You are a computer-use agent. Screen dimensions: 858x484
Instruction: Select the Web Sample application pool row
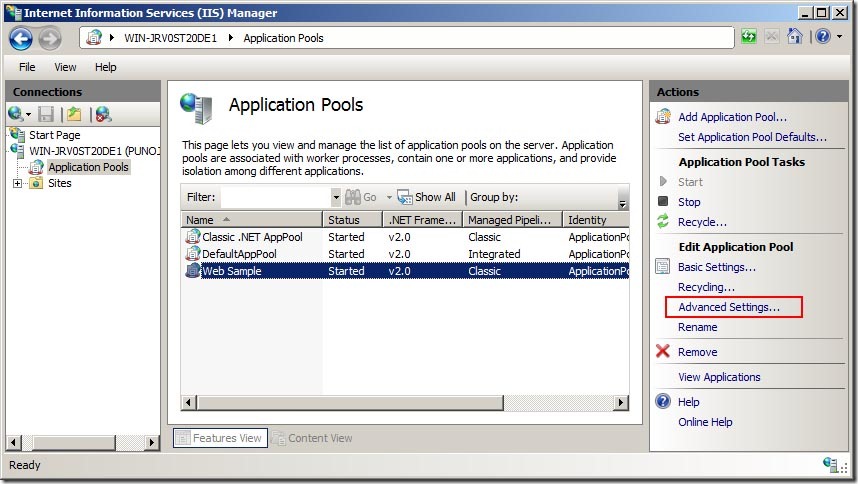pos(405,271)
